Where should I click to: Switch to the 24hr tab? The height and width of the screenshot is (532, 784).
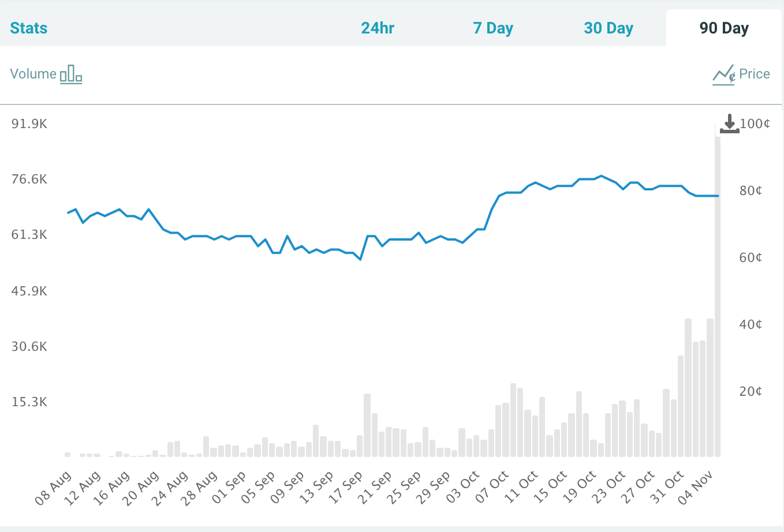point(378,28)
